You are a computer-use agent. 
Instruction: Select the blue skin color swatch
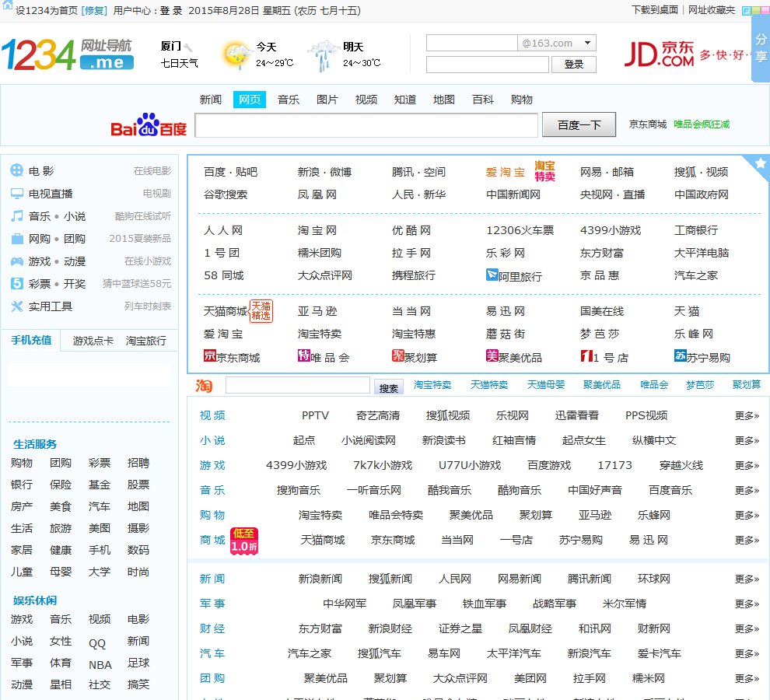(x=747, y=11)
